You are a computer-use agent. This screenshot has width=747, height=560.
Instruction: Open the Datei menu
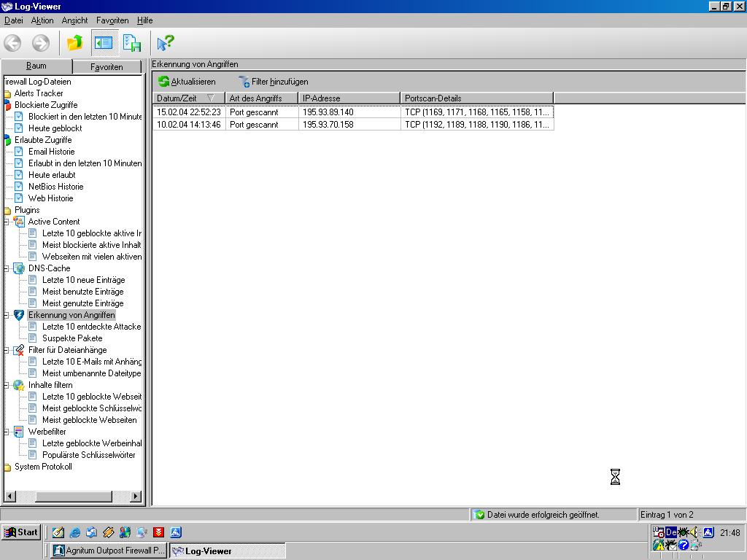14,20
